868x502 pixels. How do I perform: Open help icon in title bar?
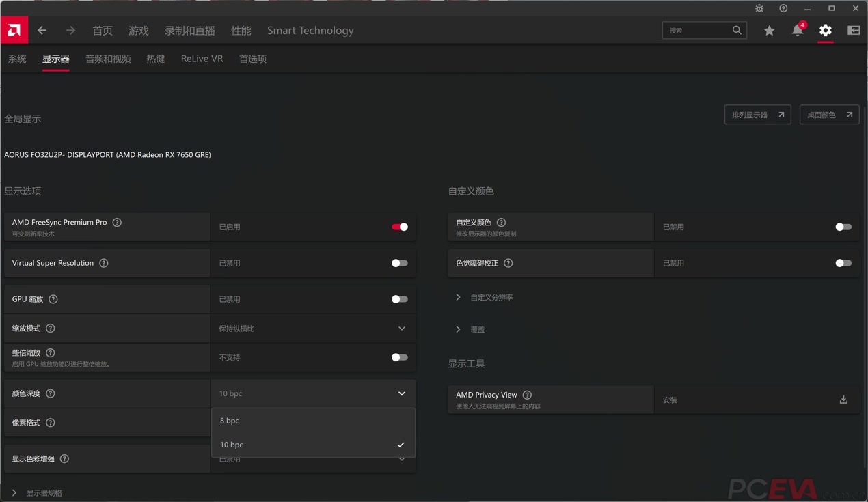coord(783,8)
